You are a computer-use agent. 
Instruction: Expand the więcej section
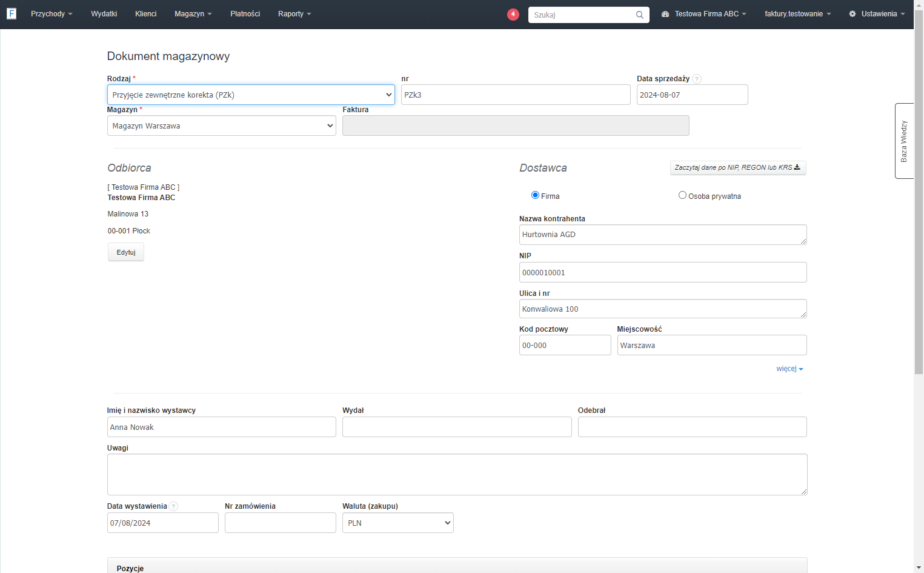pyautogui.click(x=789, y=369)
